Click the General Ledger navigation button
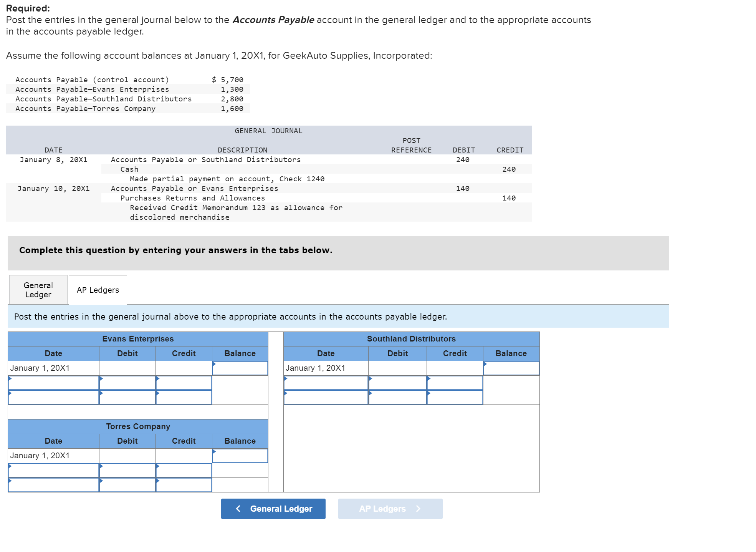The image size is (756, 552). point(273,508)
